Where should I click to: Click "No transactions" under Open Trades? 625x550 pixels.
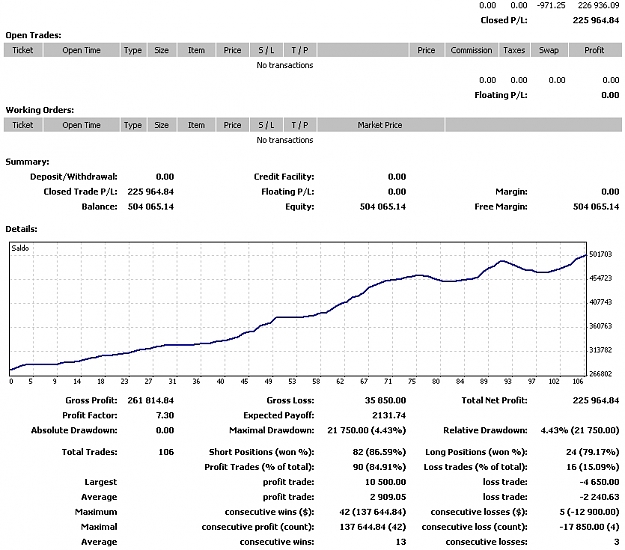point(285,65)
